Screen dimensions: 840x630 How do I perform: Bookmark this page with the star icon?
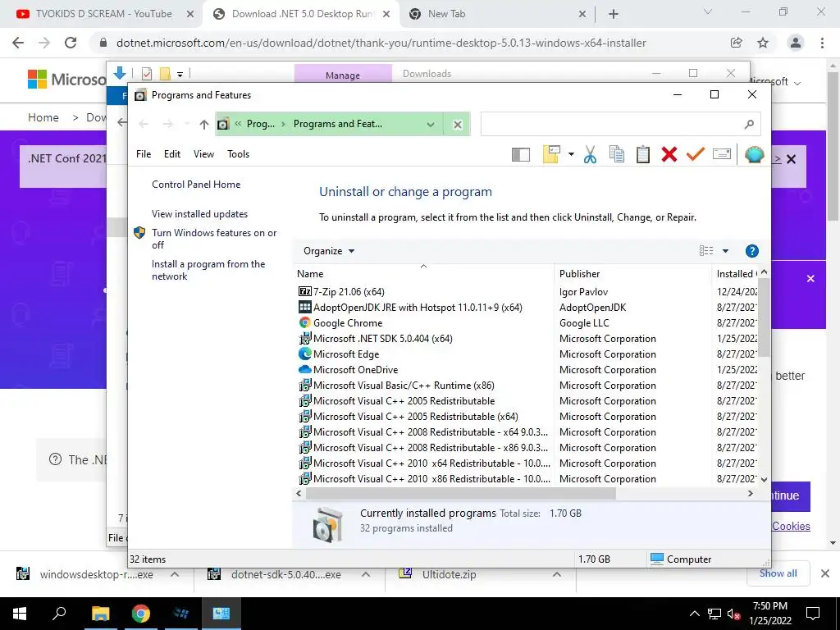[x=763, y=43]
